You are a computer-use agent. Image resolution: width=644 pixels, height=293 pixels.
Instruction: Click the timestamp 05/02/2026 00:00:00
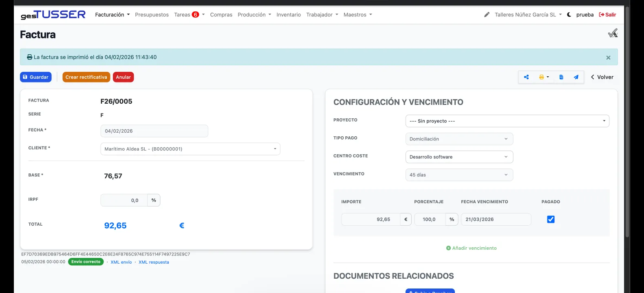pos(43,262)
